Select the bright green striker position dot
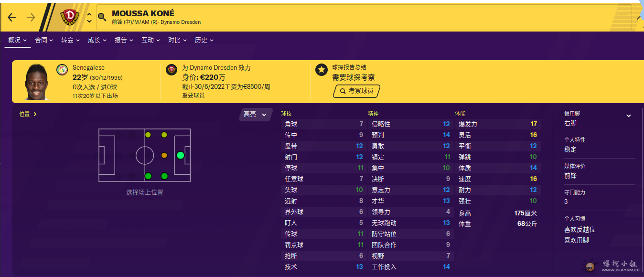 (x=180, y=155)
